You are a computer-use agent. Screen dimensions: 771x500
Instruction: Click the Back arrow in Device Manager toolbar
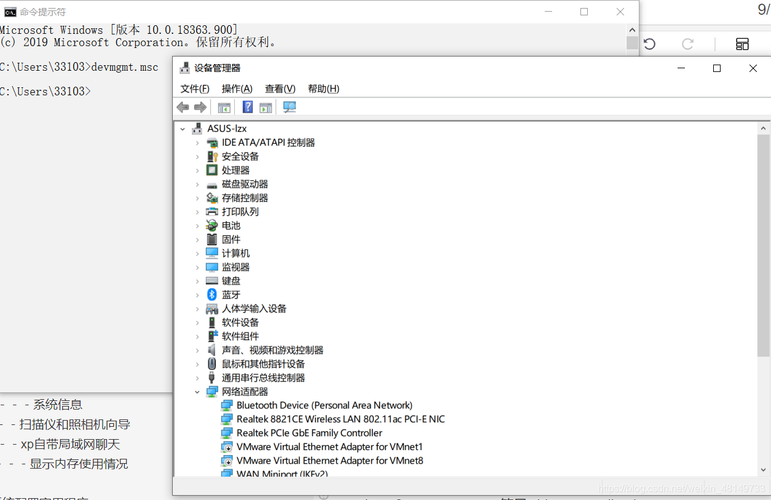[x=183, y=107]
